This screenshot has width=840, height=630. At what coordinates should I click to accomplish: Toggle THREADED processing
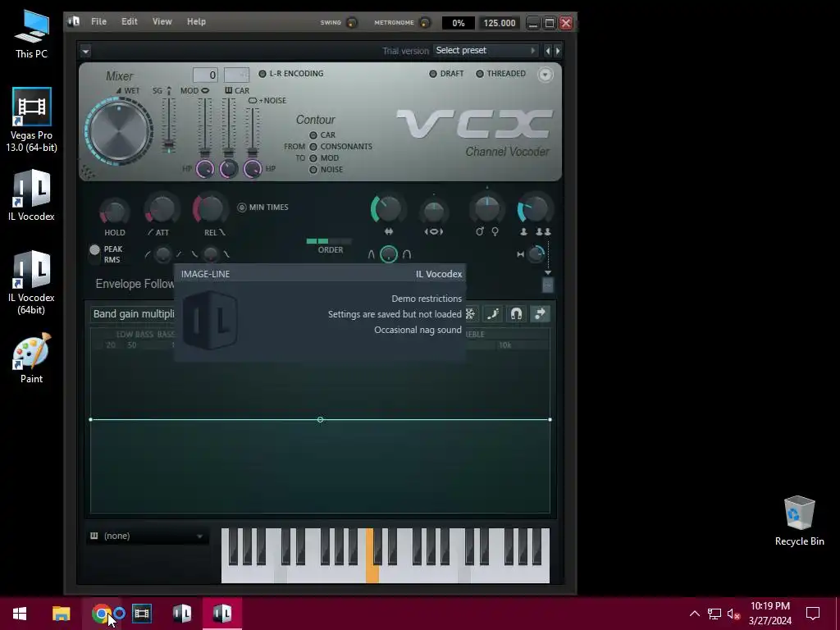(500, 74)
